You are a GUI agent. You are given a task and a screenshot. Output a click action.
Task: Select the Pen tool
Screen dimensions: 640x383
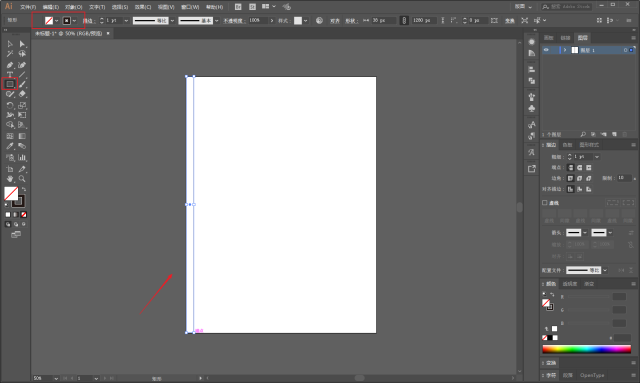click(x=10, y=65)
